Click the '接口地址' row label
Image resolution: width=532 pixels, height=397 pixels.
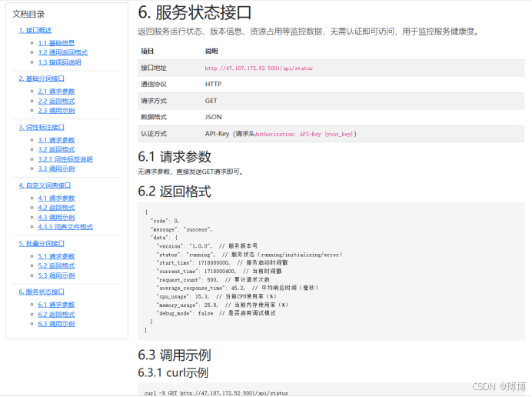click(x=154, y=68)
